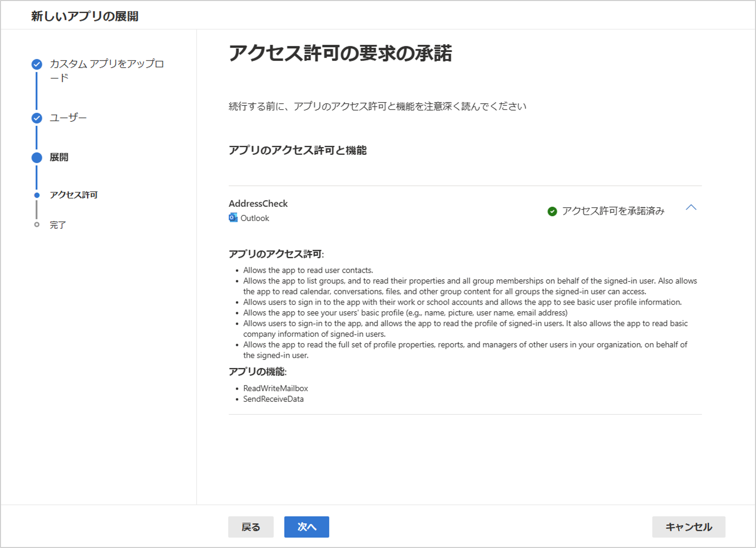The width and height of the screenshot is (756, 548).
Task: Select the 展開 step label
Action: [x=59, y=157]
